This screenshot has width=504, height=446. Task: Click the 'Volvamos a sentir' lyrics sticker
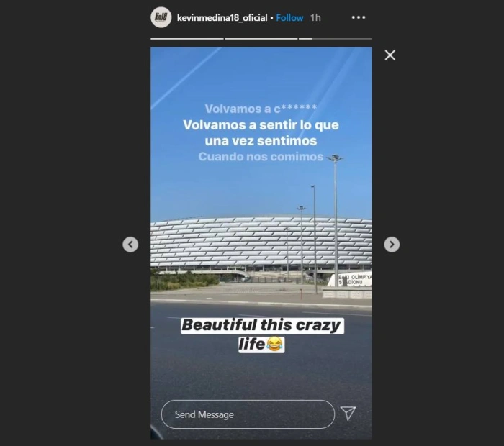(261, 132)
